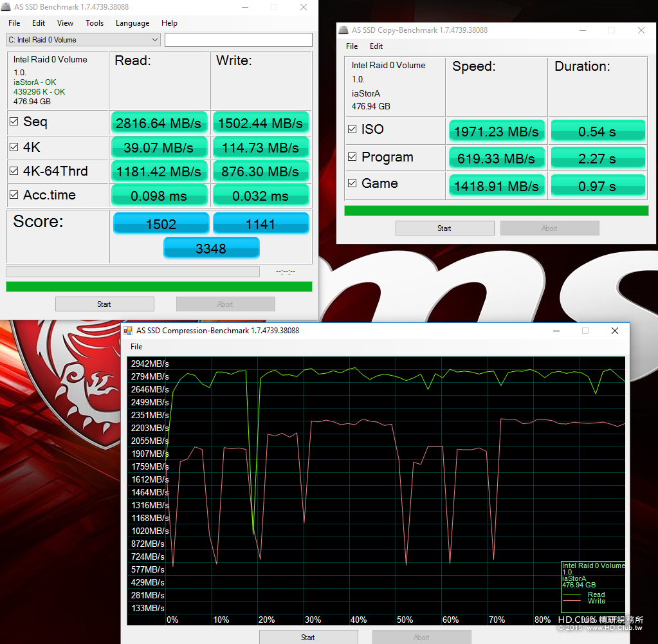The width and height of the screenshot is (658, 644).
Task: Click the write access time 0.032 ms
Action: pos(260,196)
